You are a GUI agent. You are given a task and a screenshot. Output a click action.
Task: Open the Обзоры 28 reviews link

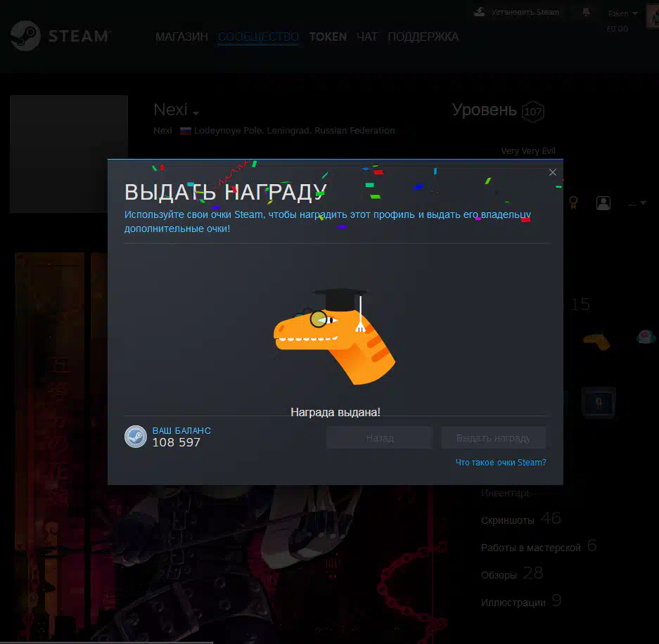(x=512, y=574)
